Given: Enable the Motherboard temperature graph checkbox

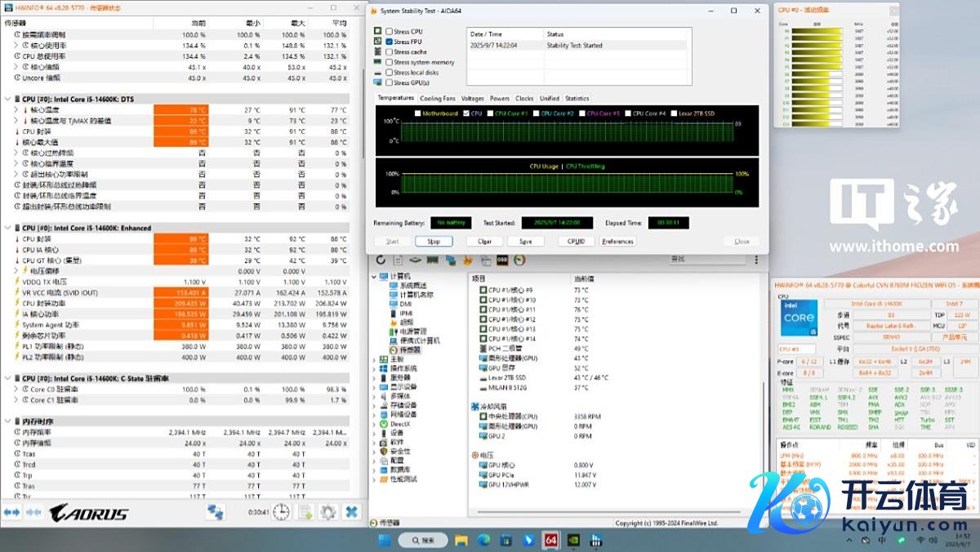Looking at the screenshot, I should pyautogui.click(x=419, y=114).
